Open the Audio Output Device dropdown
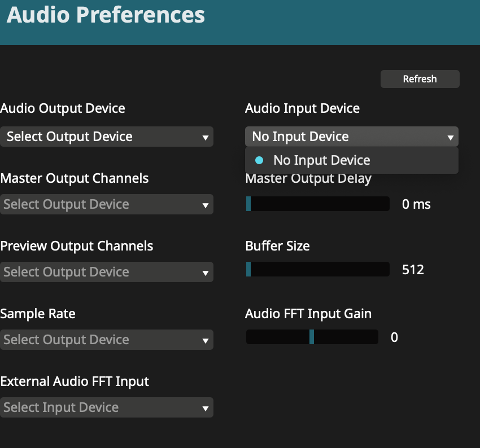480x448 pixels. [107, 137]
